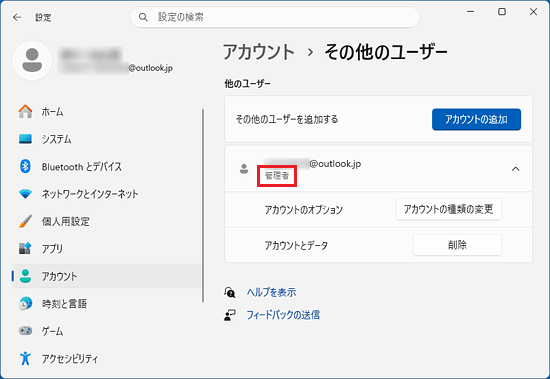Open the ヘルプを表示 link

[271, 292]
